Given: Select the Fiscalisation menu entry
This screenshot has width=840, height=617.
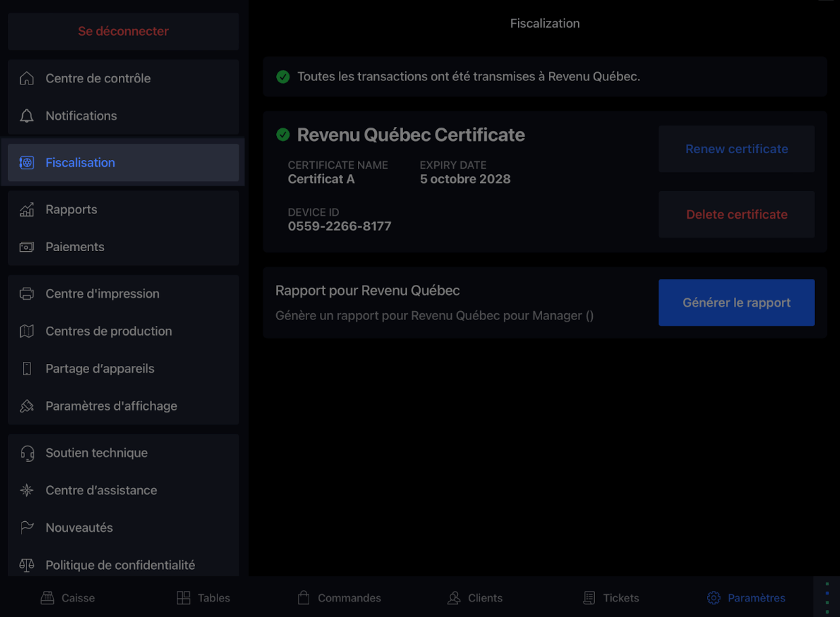Looking at the screenshot, I should coord(124,163).
